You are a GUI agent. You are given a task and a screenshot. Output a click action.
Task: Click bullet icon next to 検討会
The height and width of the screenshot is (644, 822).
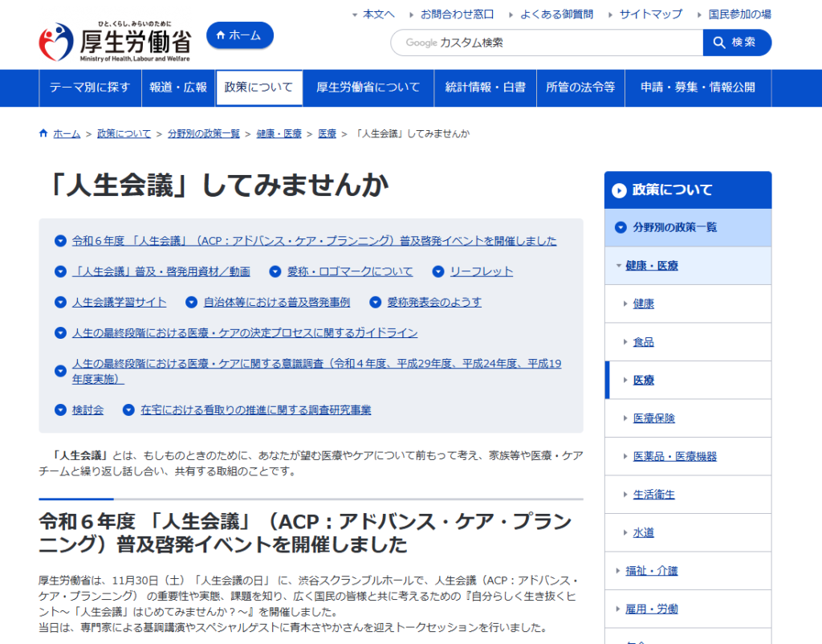pyautogui.click(x=60, y=410)
